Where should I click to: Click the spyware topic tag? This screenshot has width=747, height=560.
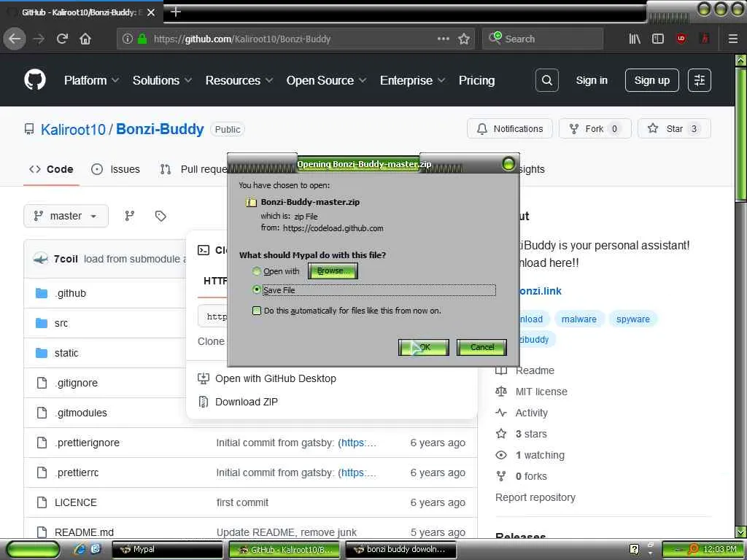pyautogui.click(x=632, y=319)
